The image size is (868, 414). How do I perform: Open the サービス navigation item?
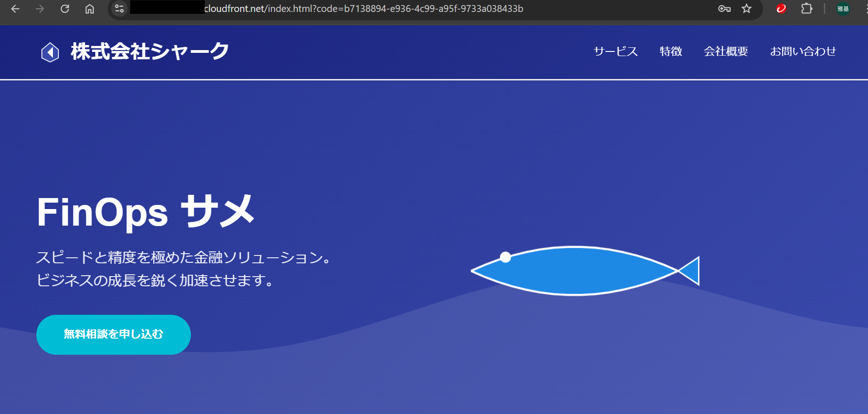pos(615,51)
